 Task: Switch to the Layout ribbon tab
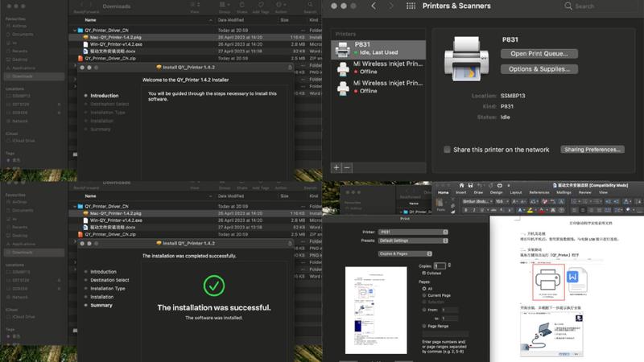[x=516, y=192]
